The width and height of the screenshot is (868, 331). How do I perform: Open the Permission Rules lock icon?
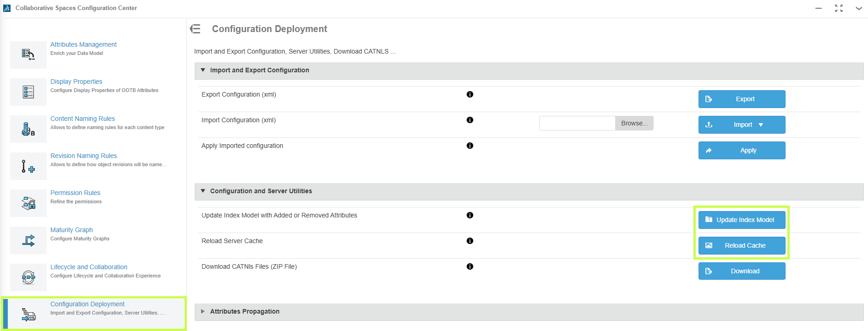(x=28, y=203)
